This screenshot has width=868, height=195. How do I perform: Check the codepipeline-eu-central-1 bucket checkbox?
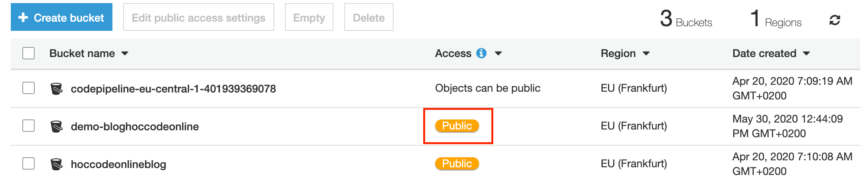pos(28,88)
